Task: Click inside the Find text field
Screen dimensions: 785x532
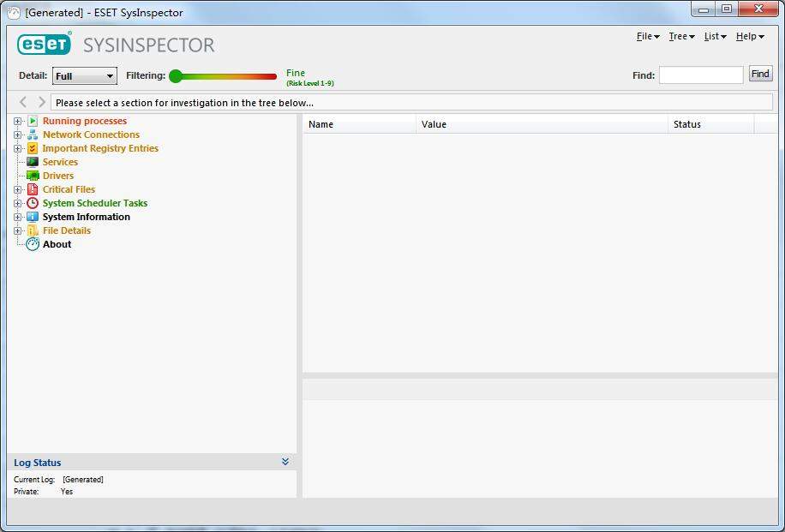Action: [x=701, y=75]
